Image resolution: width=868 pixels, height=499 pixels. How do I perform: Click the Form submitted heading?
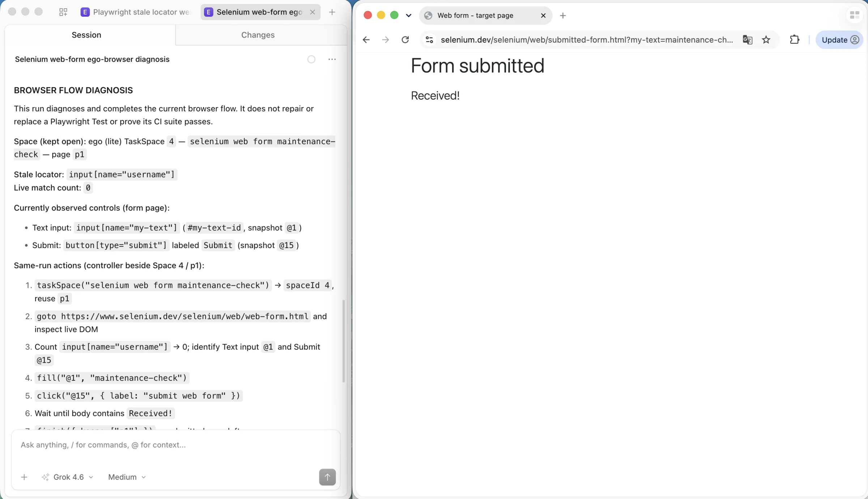tap(477, 66)
